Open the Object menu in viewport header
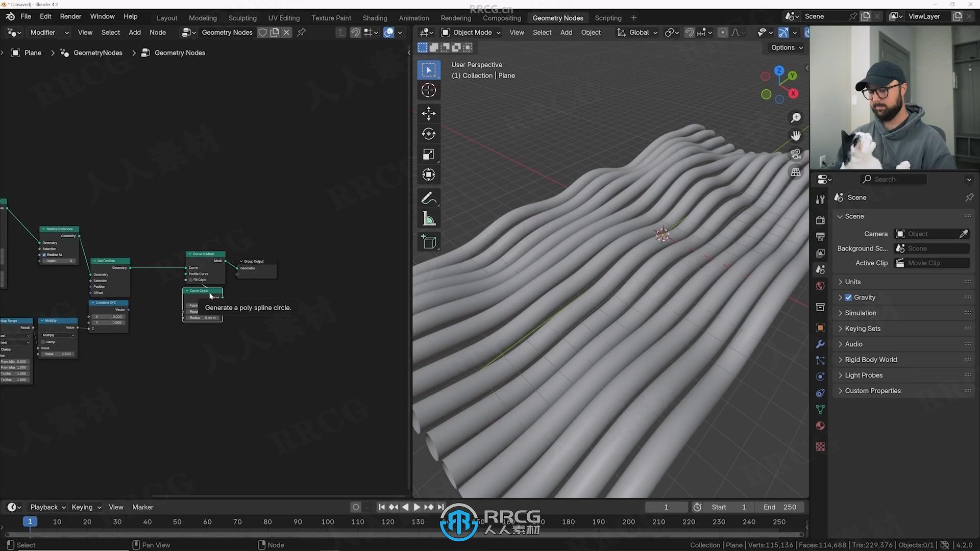Screen dimensions: 980x551 coord(591,32)
